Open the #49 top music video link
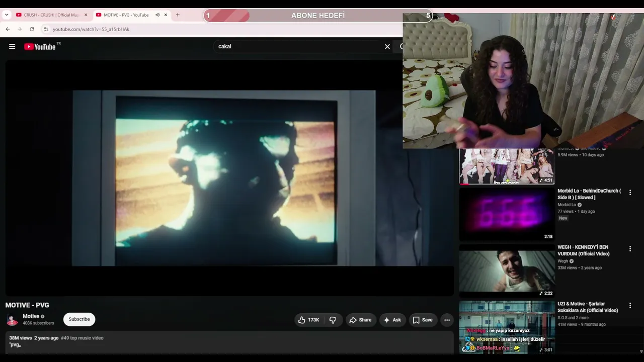The width and height of the screenshot is (644, 362). (82, 338)
